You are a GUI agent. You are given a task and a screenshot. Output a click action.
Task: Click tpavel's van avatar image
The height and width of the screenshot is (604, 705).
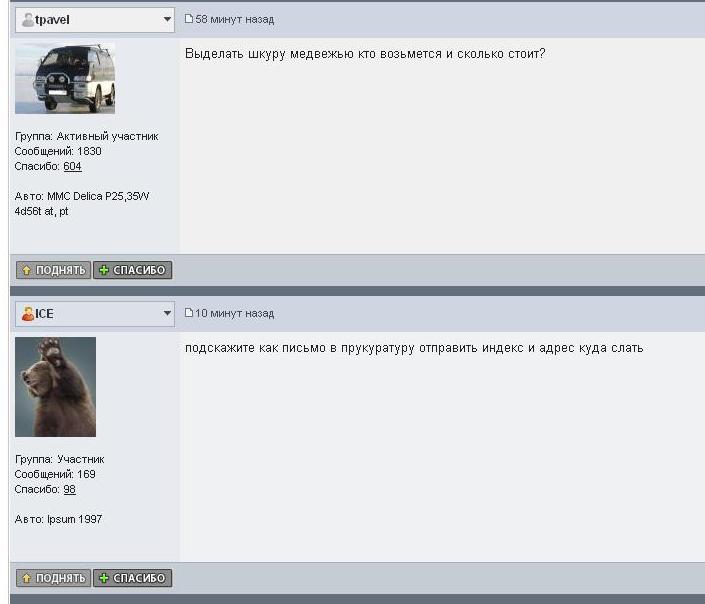[x=65, y=78]
